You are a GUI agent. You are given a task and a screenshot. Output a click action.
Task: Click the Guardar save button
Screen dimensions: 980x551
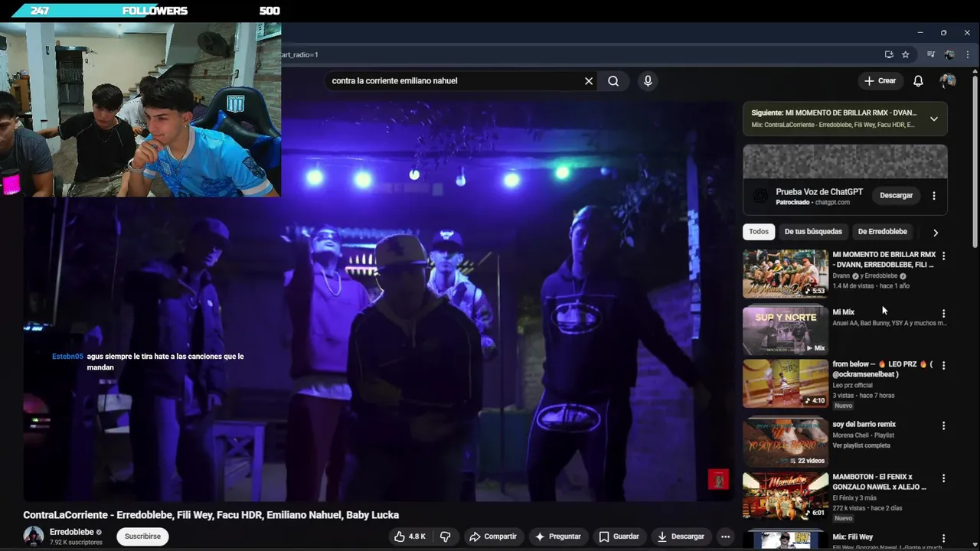point(619,536)
